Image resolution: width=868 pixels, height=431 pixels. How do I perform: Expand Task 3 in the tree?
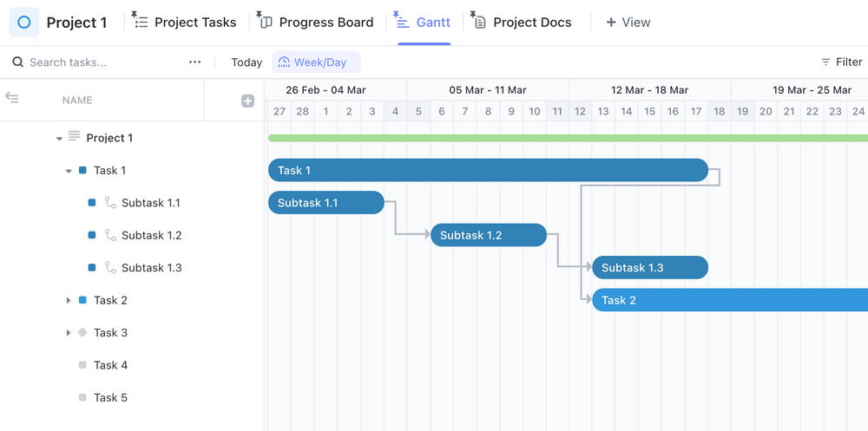(69, 333)
